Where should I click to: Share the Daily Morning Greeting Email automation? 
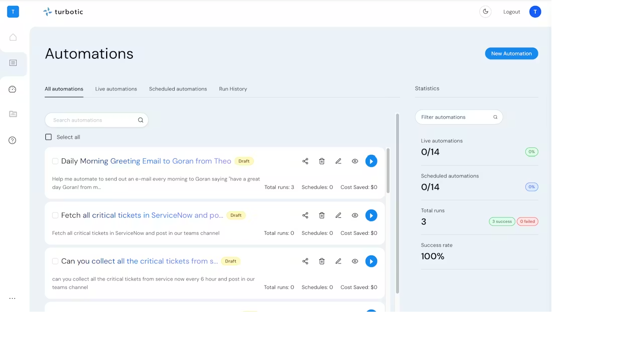[x=305, y=161]
